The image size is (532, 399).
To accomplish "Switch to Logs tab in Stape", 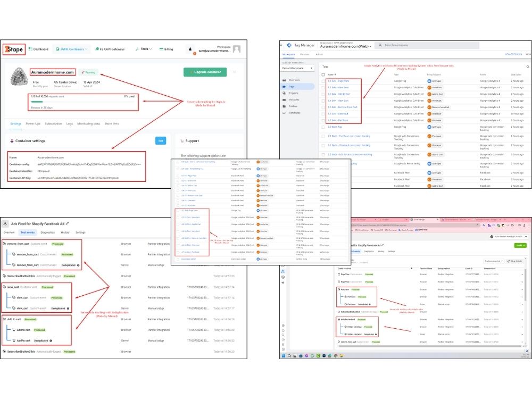I will (70, 123).
